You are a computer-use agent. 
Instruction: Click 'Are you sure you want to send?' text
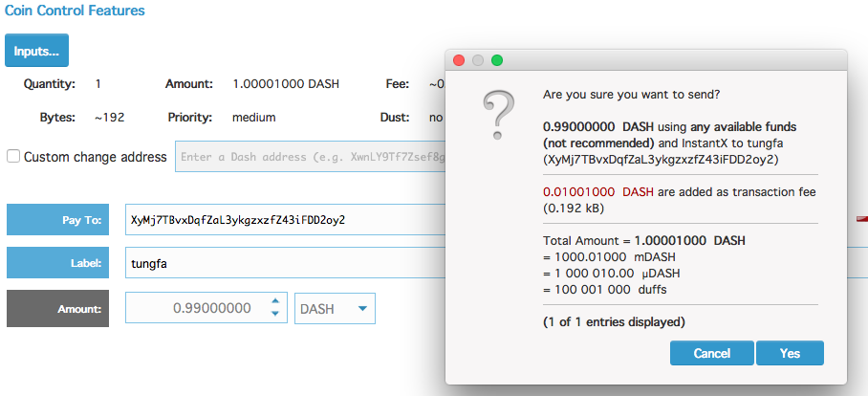[x=632, y=94]
